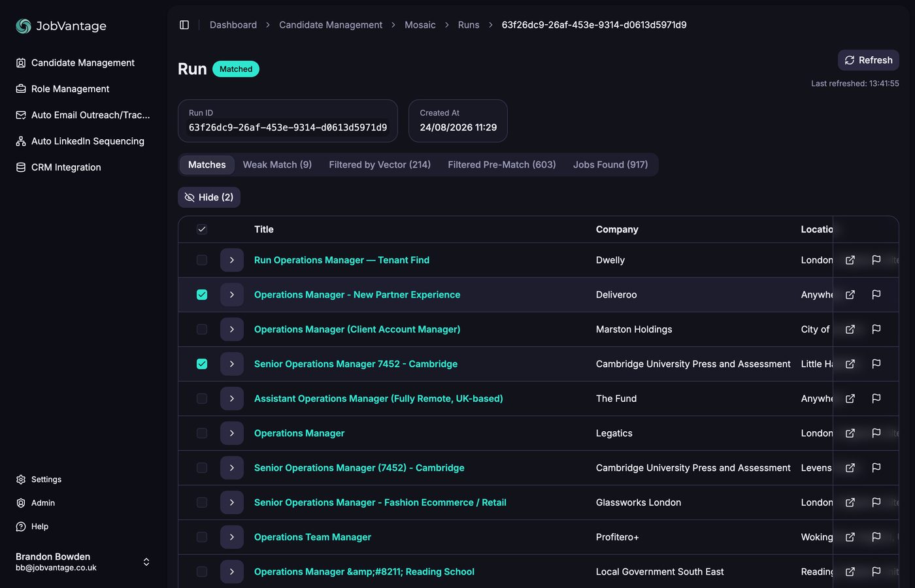Open Filtered by Vector (214) tab
The image size is (915, 588).
pos(380,165)
